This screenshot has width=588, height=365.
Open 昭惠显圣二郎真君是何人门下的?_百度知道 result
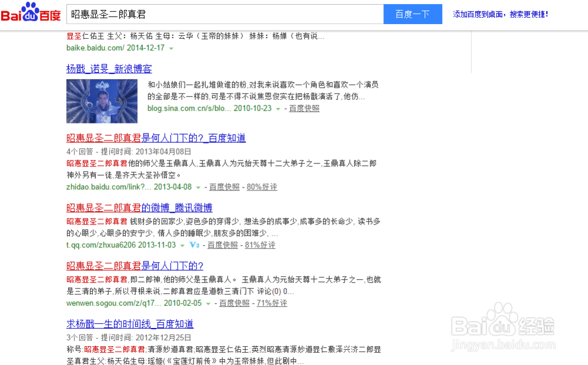156,138
